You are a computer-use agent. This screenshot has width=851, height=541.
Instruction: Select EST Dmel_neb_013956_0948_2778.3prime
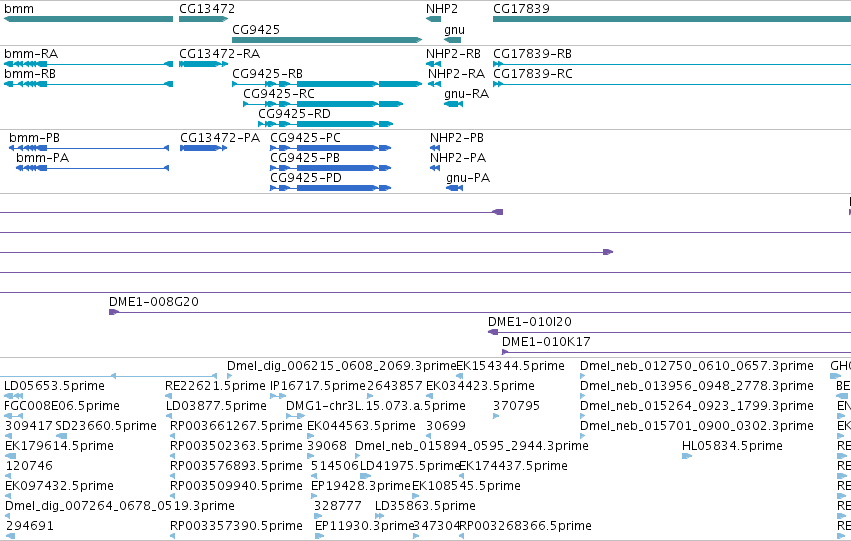coord(583,396)
